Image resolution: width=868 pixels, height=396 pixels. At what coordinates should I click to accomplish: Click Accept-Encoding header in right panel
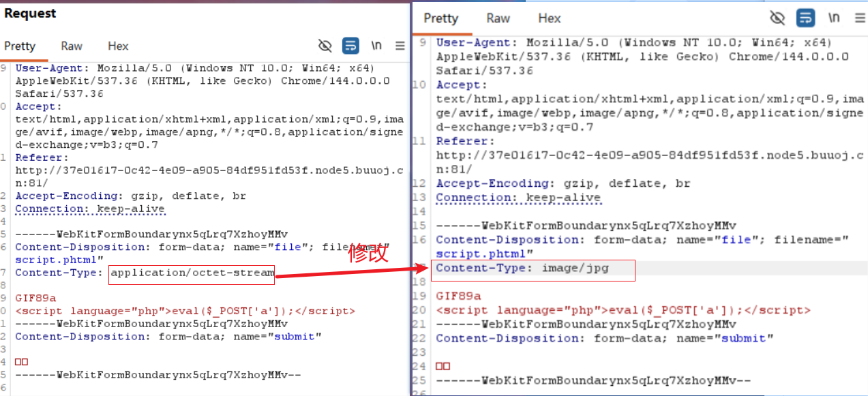[x=563, y=183]
